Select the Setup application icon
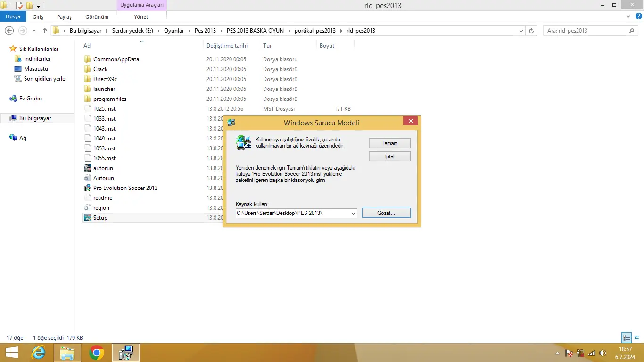 pos(87,218)
